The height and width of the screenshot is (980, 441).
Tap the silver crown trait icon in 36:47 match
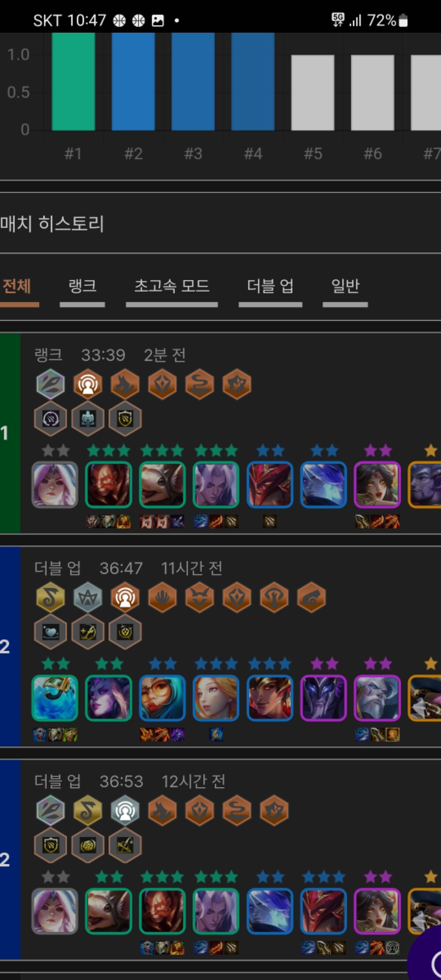click(88, 598)
